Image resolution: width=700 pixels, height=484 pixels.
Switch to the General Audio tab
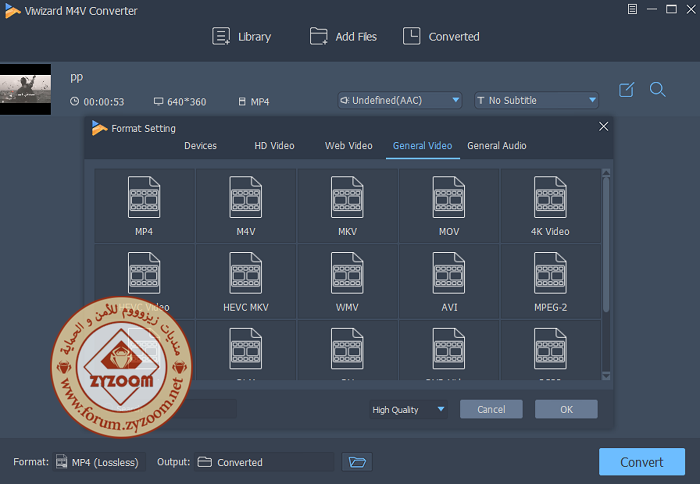(497, 146)
